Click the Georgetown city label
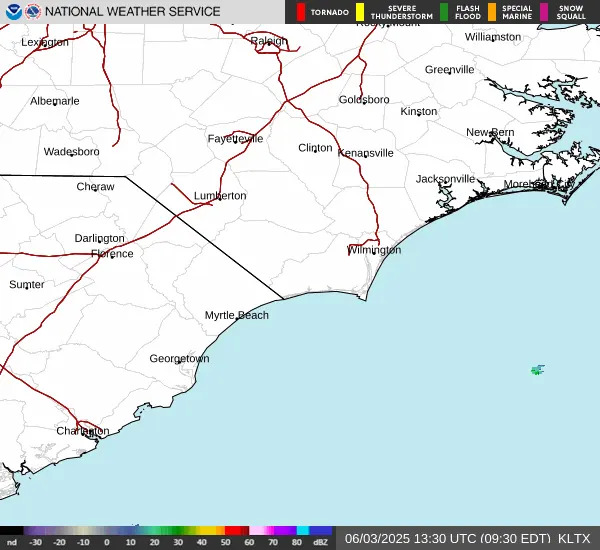600x550 pixels. [179, 358]
